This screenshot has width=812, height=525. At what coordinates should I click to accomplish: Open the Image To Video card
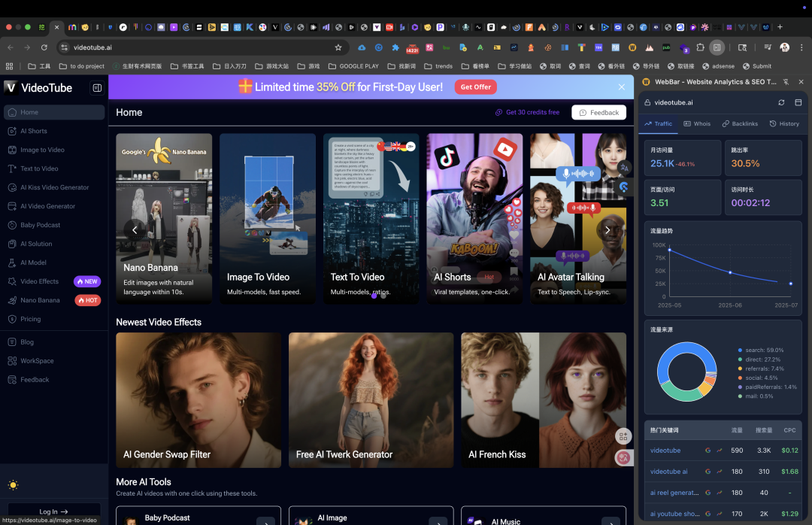click(x=267, y=218)
